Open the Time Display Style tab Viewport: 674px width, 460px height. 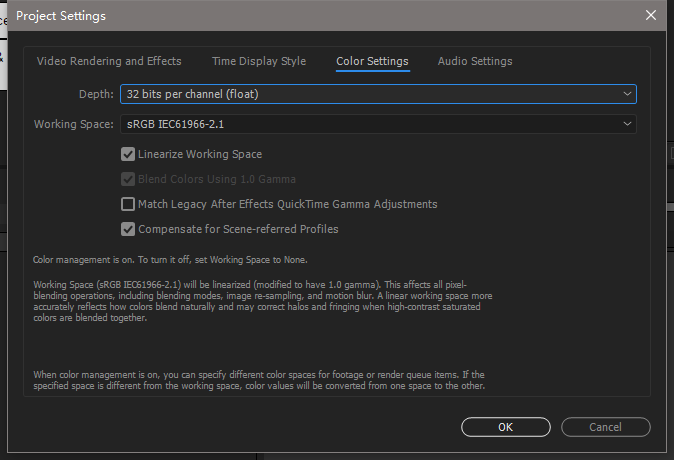coord(259,61)
